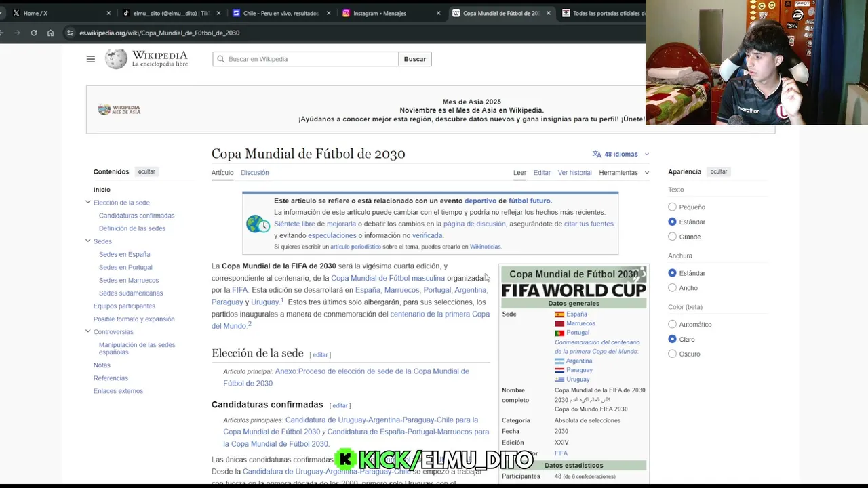Collapse the Elección de la sede section
Screen dimensions: 868x488
[87, 202]
